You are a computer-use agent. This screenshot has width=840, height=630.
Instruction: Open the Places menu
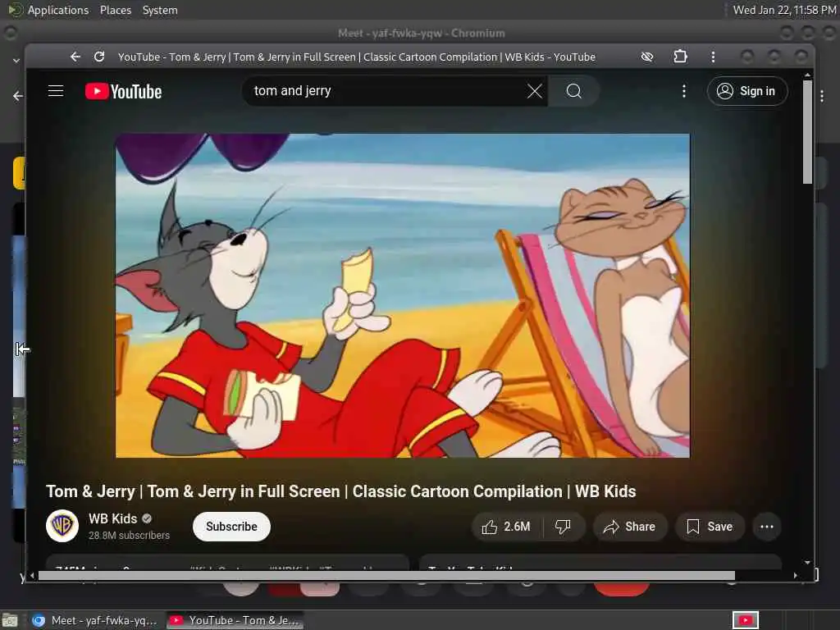(x=115, y=10)
